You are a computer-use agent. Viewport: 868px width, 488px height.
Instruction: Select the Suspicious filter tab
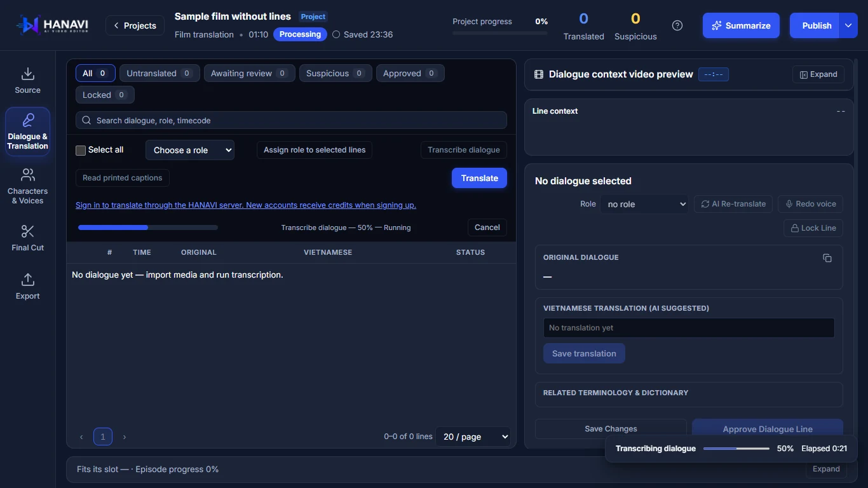pyautogui.click(x=335, y=73)
